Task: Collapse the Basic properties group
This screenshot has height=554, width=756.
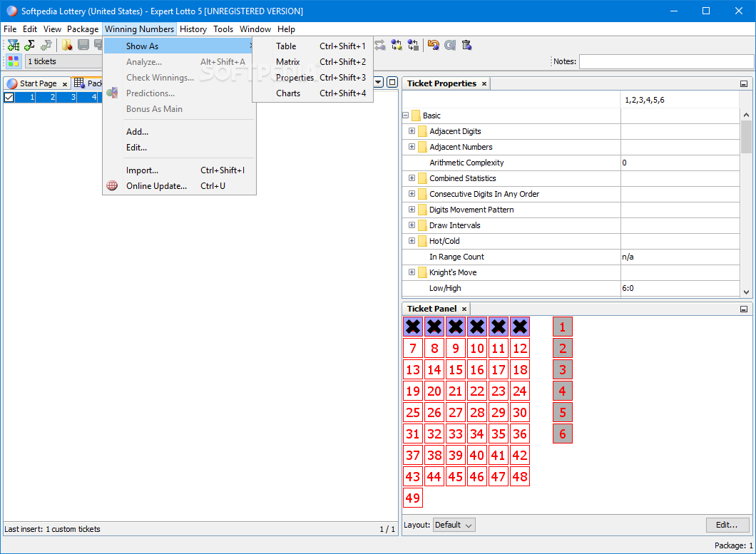Action: tap(406, 116)
